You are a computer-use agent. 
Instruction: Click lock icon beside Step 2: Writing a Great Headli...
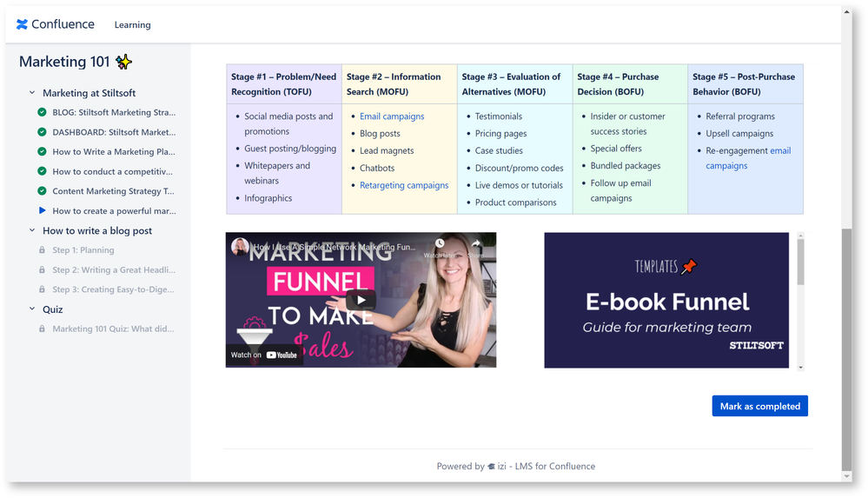[42, 269]
